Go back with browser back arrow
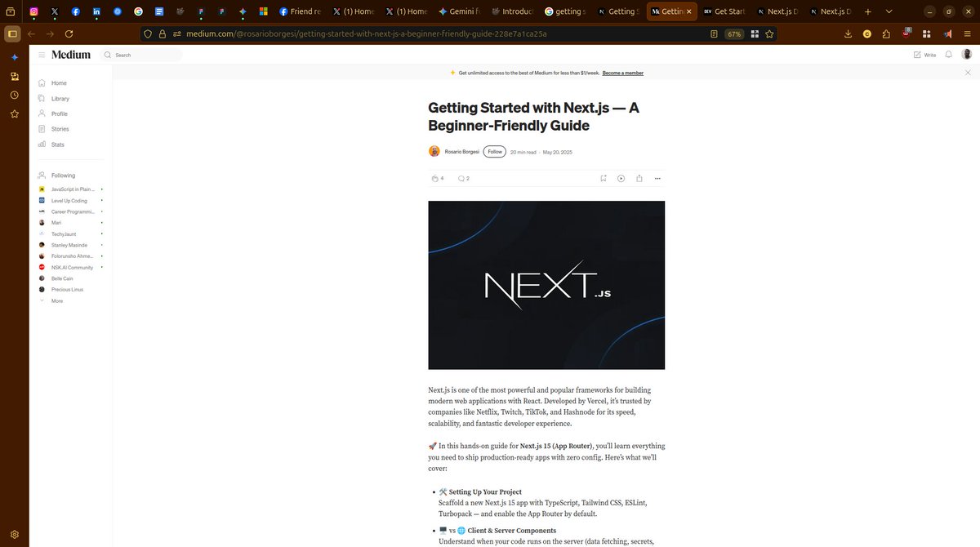 [x=32, y=34]
